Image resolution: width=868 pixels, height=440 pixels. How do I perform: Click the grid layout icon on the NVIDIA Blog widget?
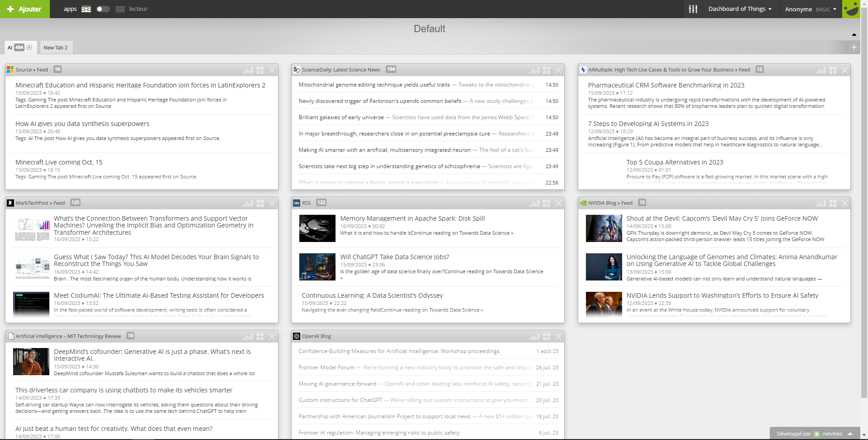point(833,203)
